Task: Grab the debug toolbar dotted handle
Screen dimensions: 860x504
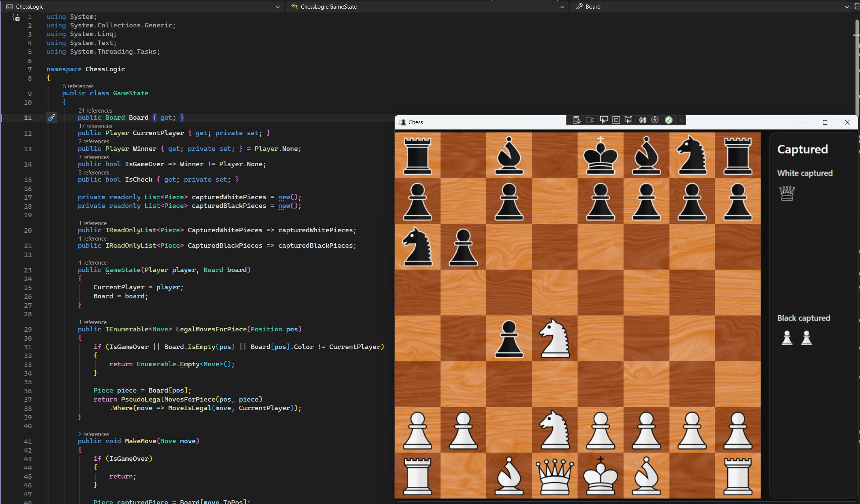Action: 569,120
